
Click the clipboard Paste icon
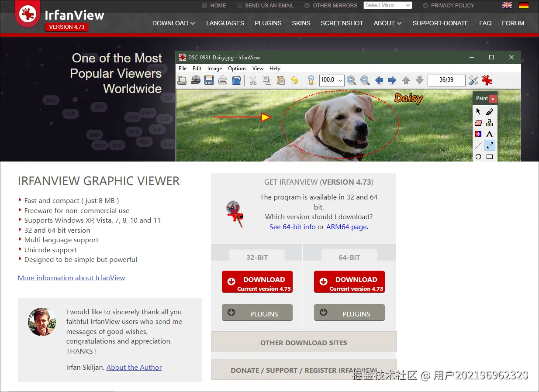tap(281, 80)
